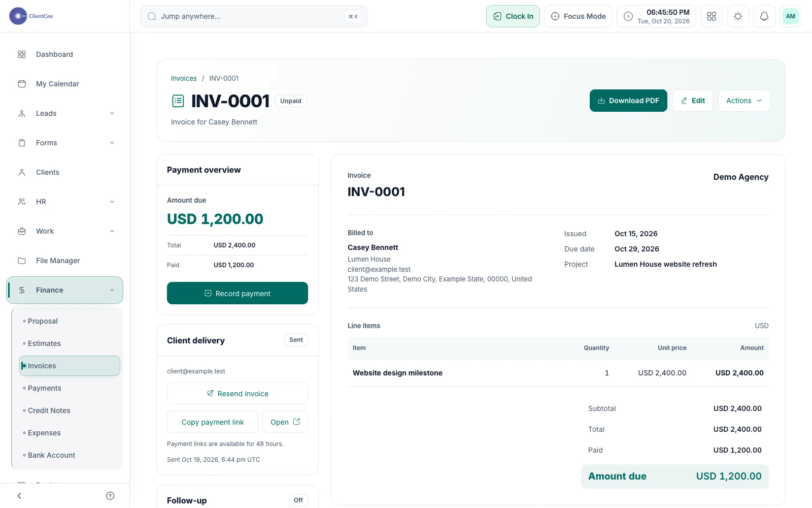Expand the Leads submenu chevron
Image resolution: width=812 pixels, height=508 pixels.
click(112, 113)
